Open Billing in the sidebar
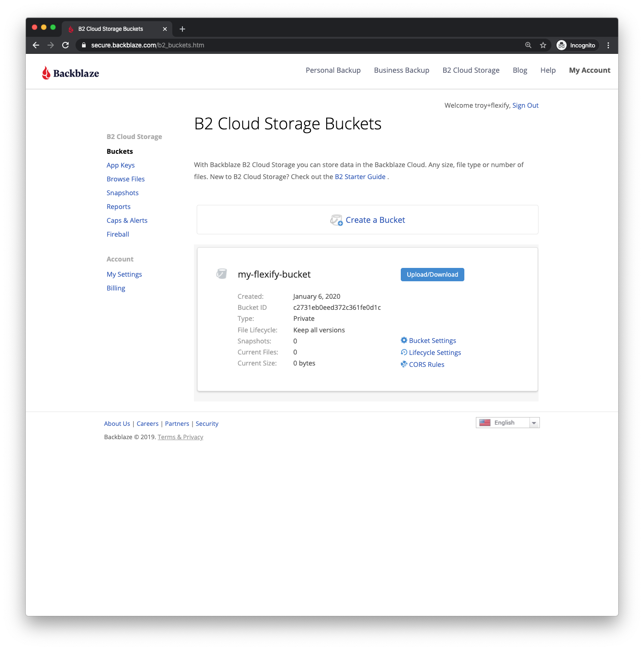Image resolution: width=644 pixels, height=650 pixels. click(x=116, y=288)
